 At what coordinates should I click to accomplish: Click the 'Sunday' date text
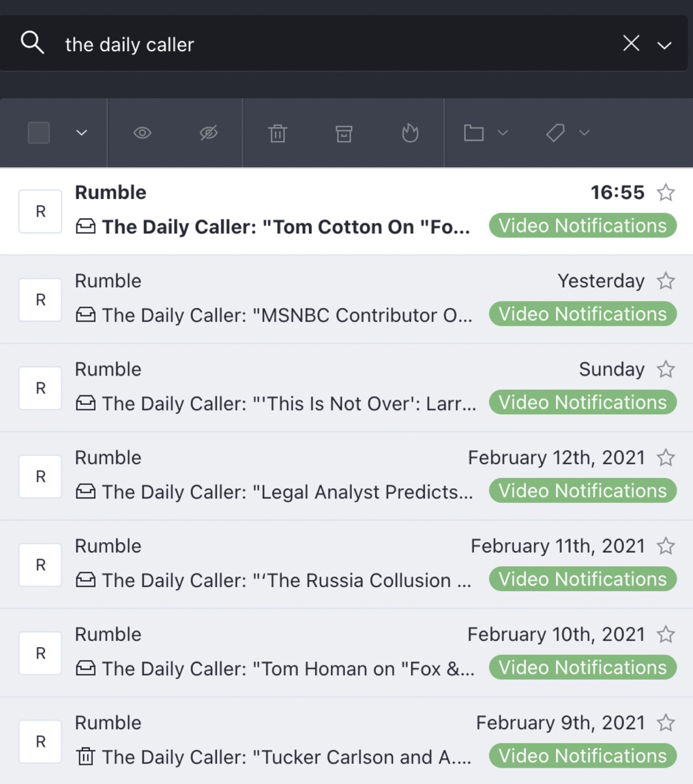[612, 370]
